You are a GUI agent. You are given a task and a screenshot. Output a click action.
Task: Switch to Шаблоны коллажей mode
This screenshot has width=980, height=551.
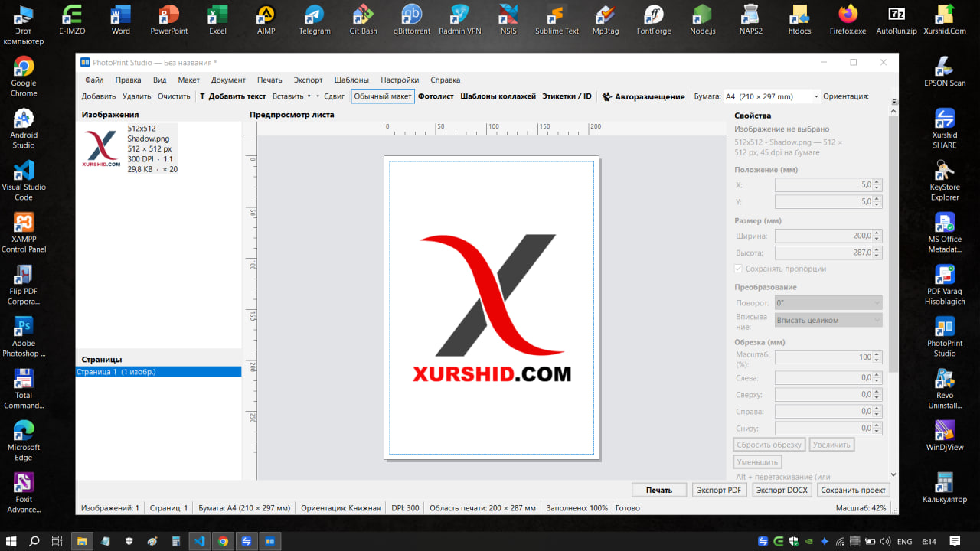click(498, 96)
